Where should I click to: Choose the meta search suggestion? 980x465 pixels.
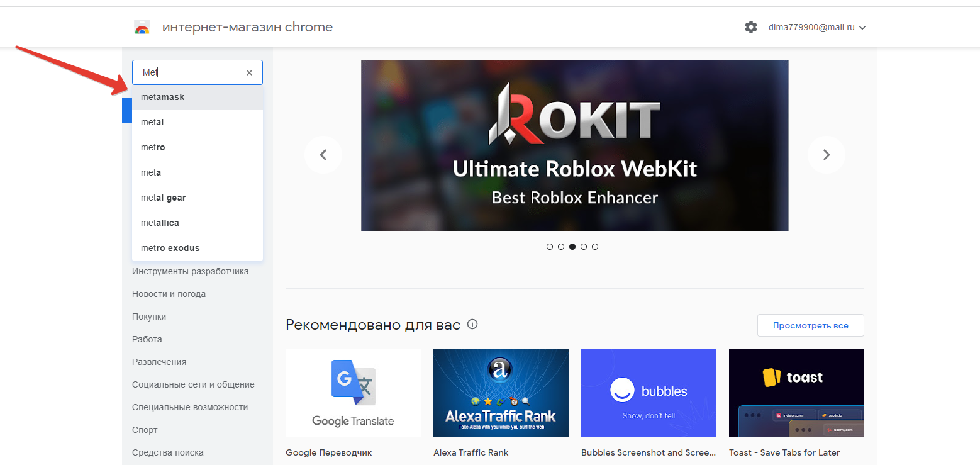tap(198, 173)
